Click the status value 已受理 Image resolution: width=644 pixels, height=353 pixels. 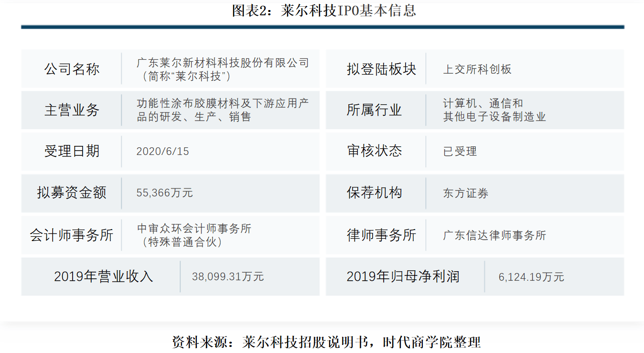pos(460,152)
